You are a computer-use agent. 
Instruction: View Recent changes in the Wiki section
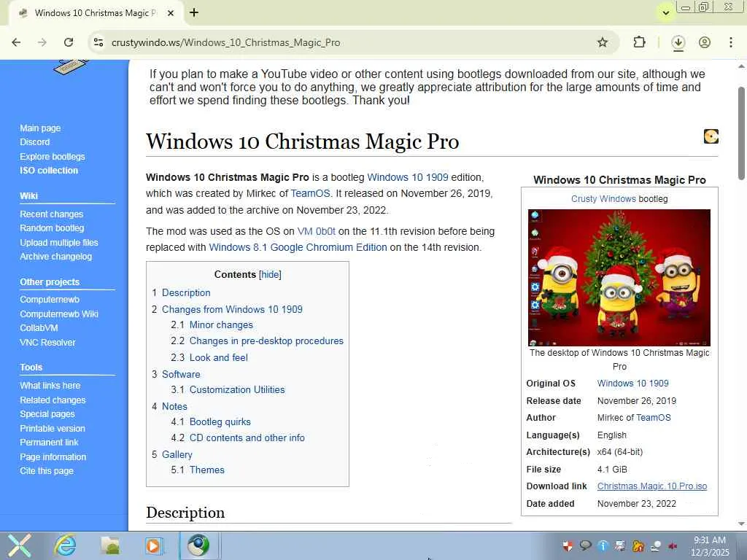pos(52,214)
